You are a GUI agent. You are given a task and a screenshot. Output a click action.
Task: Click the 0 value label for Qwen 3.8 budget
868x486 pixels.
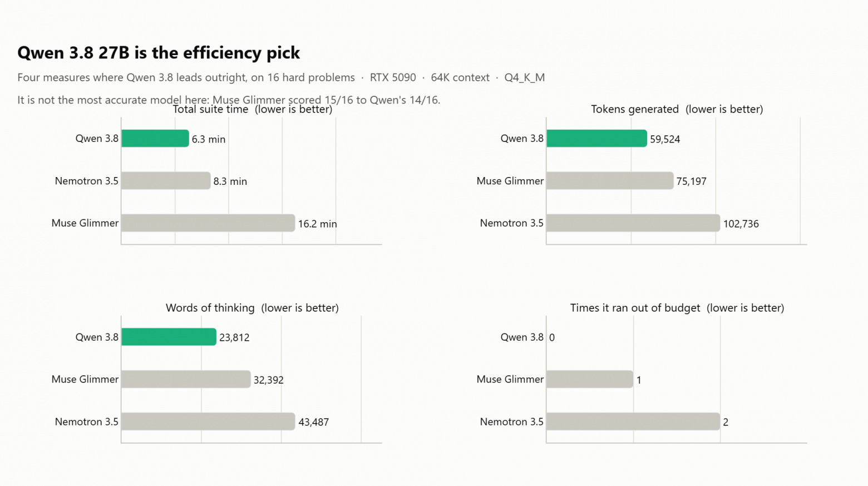[552, 337]
